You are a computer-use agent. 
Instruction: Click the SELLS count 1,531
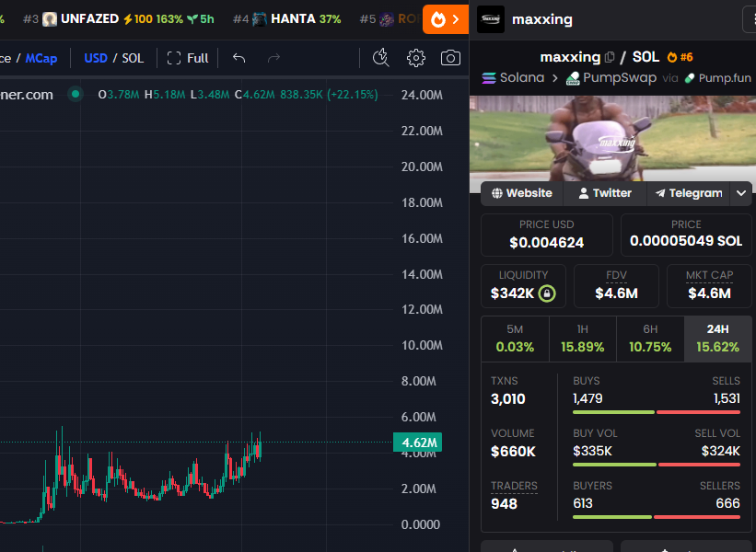point(727,399)
